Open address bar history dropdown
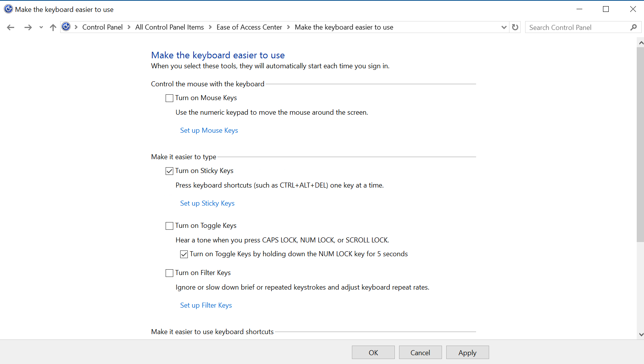The image size is (644, 364). [504, 27]
